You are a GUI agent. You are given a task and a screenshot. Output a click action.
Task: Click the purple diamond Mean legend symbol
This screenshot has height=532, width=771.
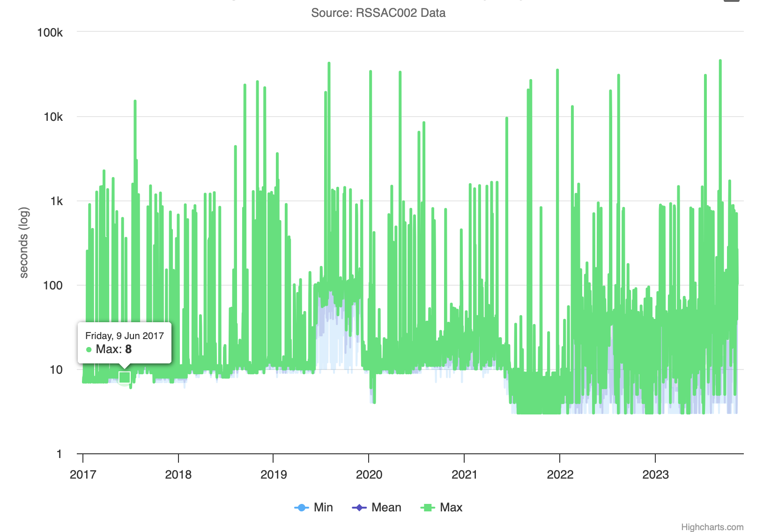tap(359, 508)
